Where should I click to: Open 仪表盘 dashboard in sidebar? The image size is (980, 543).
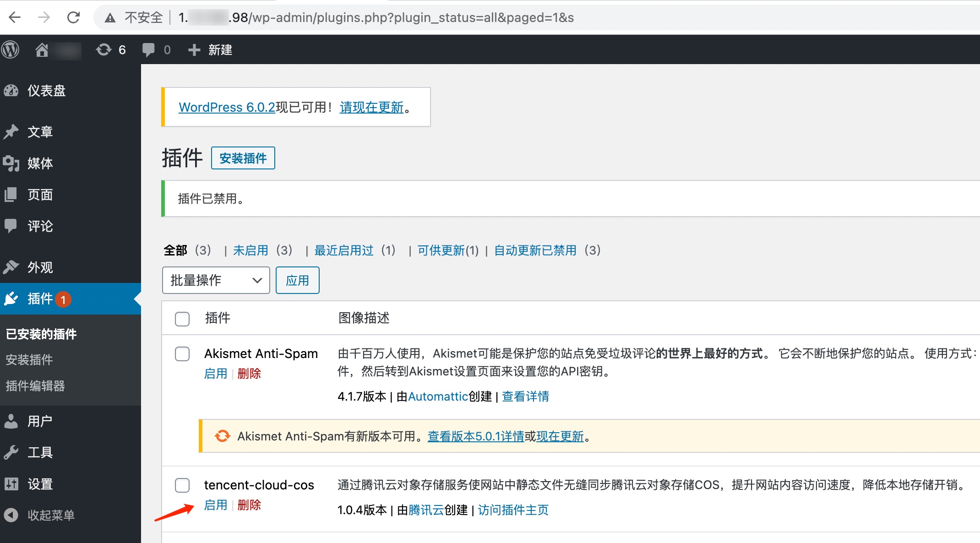pos(46,91)
